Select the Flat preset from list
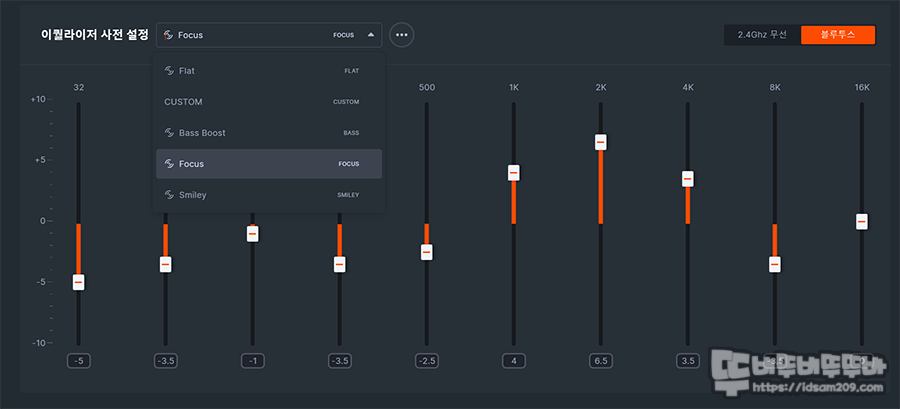This screenshot has width=900, height=409. pyautogui.click(x=269, y=71)
